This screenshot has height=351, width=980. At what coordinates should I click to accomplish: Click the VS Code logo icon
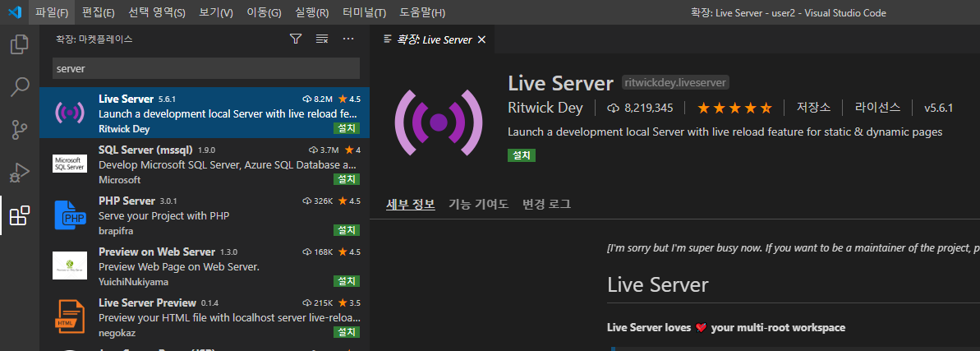[x=14, y=12]
